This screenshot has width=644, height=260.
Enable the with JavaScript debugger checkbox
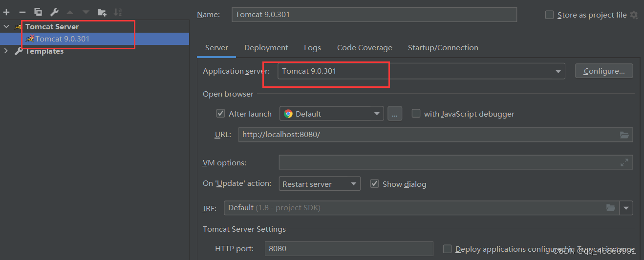[x=416, y=113]
